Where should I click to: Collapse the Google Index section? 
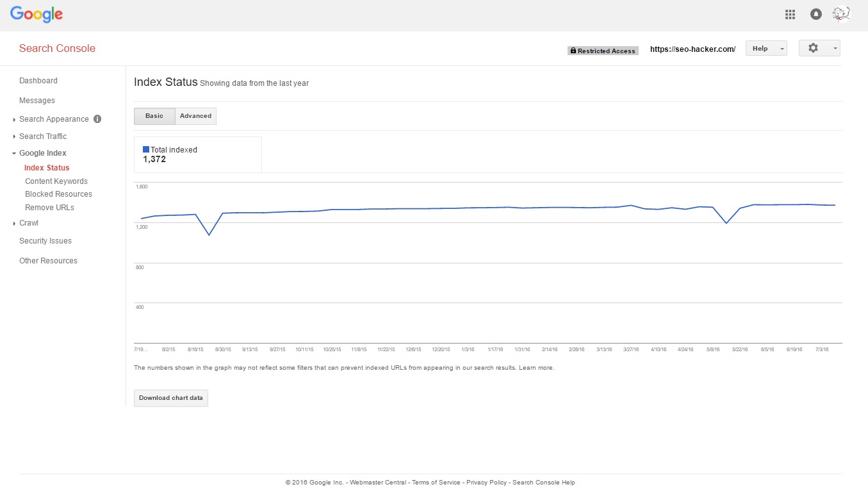(x=42, y=153)
